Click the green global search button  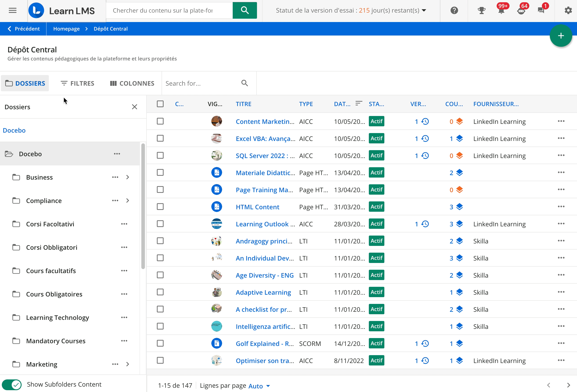pos(245,10)
